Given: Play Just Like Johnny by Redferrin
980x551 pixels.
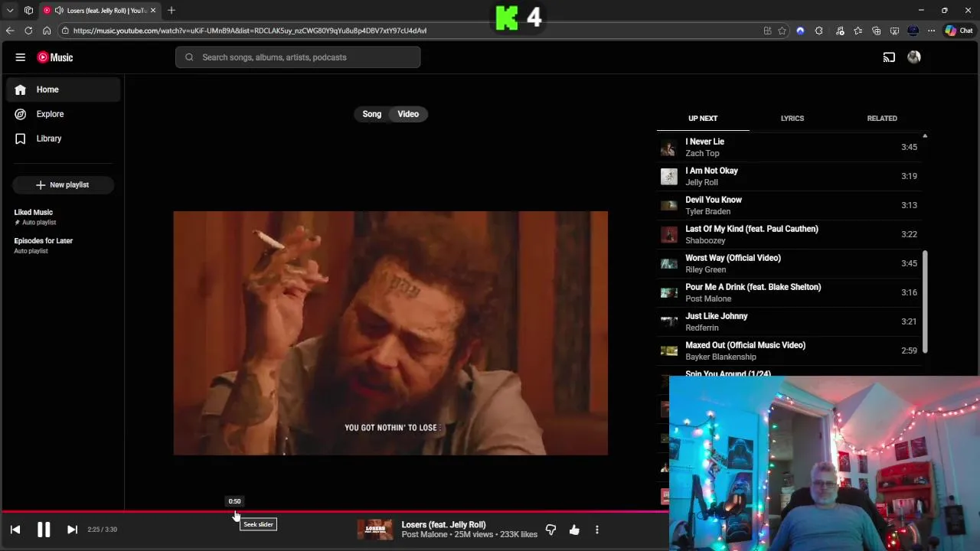Looking at the screenshot, I should (x=789, y=321).
